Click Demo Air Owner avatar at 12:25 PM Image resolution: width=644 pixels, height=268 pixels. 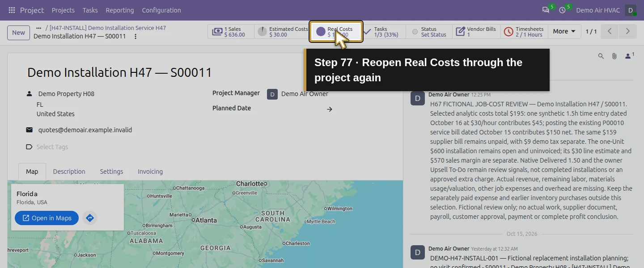pyautogui.click(x=418, y=99)
